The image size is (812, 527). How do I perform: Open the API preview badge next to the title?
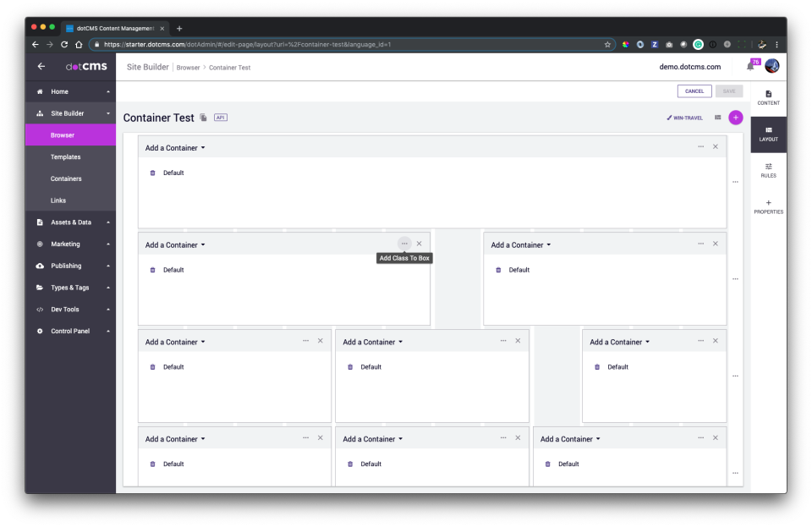tap(220, 118)
